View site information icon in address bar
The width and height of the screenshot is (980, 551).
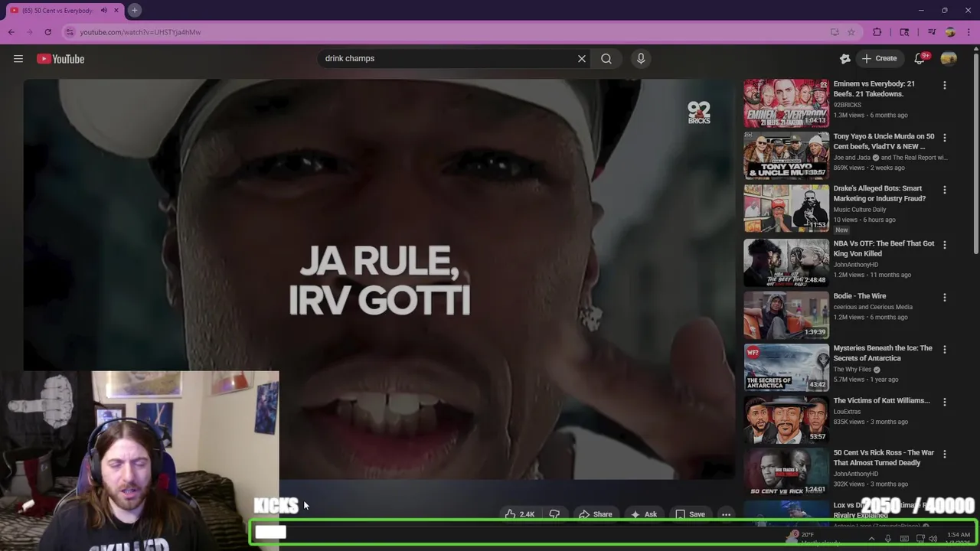[70, 32]
